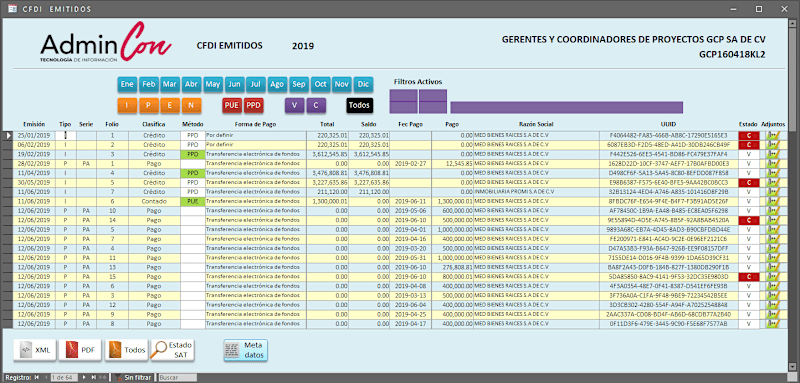Click red C status on folio 14 row
Screen dimensions: 800x383
click(x=749, y=220)
